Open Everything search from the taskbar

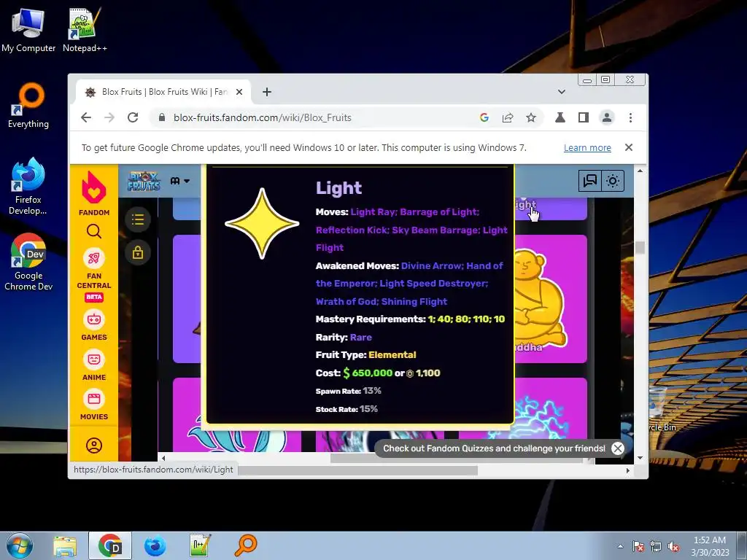245,546
